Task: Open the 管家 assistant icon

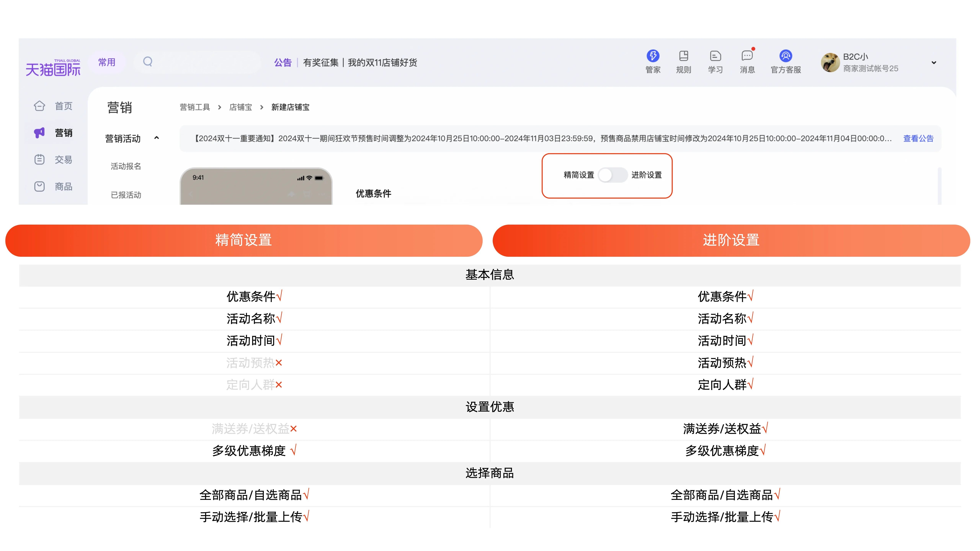Action: pos(653,62)
